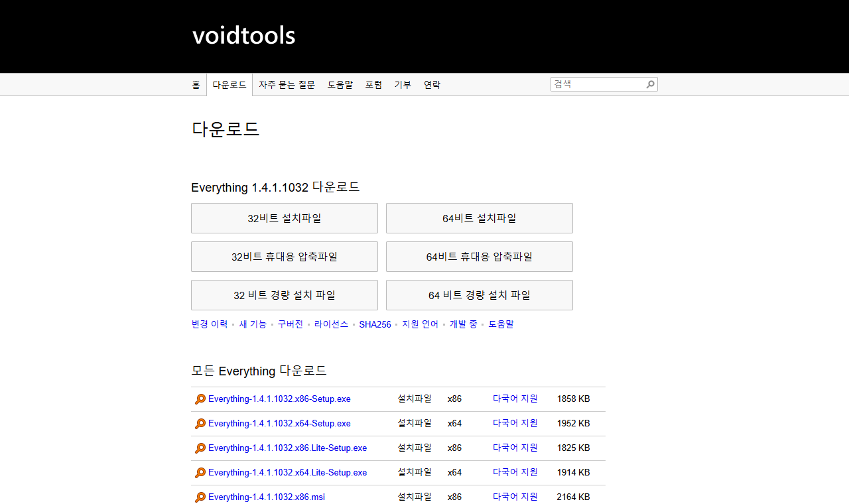Download the 32 비트 경량 설치 파일

click(285, 295)
